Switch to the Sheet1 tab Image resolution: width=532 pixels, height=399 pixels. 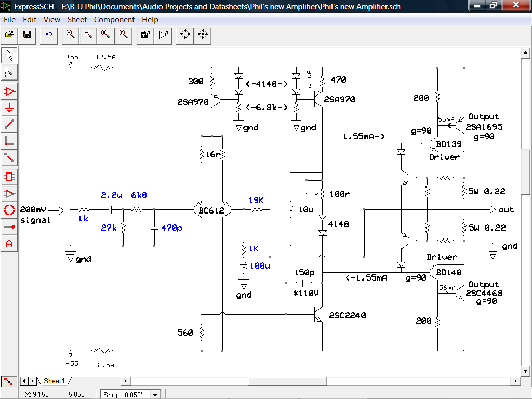(54, 381)
